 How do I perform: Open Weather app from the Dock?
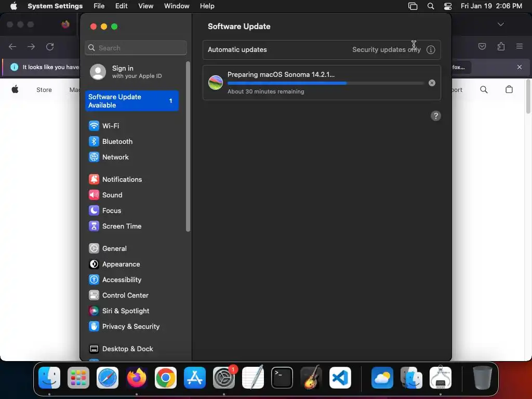pyautogui.click(x=382, y=378)
